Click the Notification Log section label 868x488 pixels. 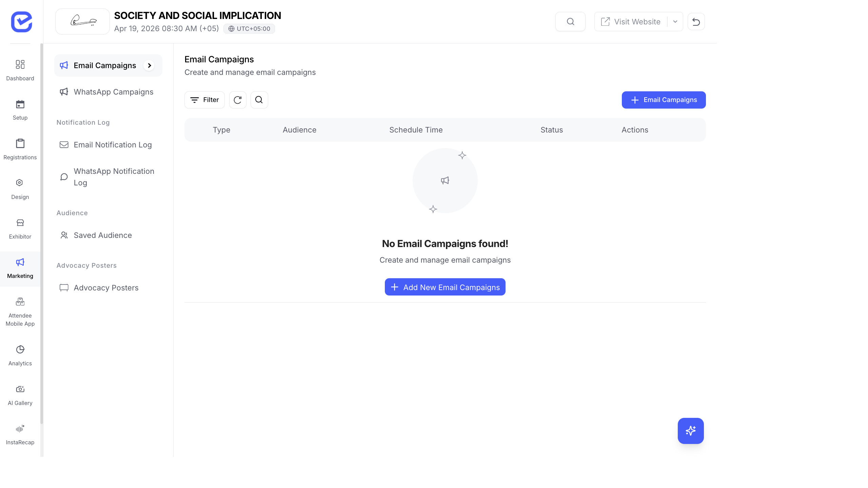click(83, 122)
